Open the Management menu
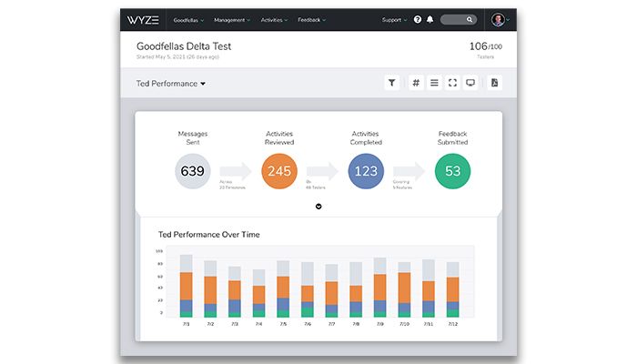The image size is (637, 364). point(232,20)
